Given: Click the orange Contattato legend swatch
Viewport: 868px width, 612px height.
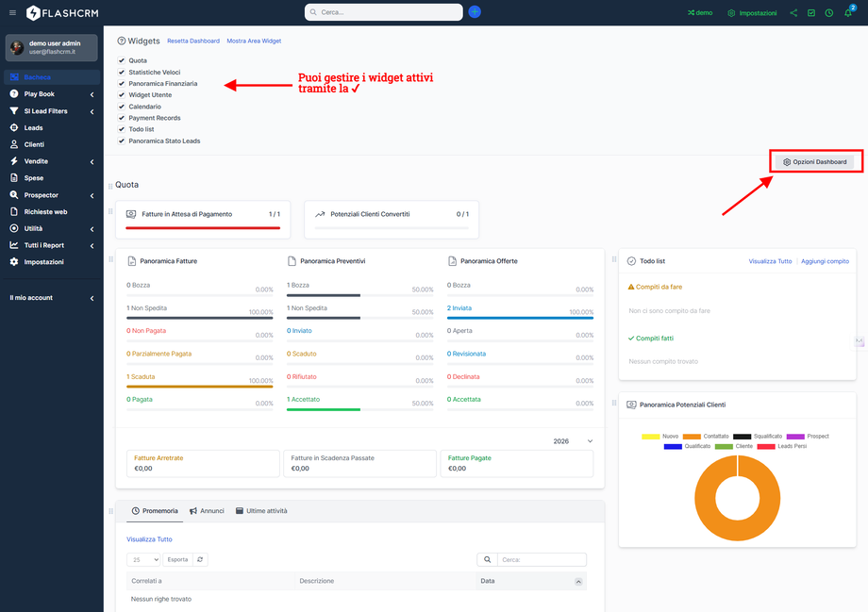Looking at the screenshot, I should tap(692, 437).
